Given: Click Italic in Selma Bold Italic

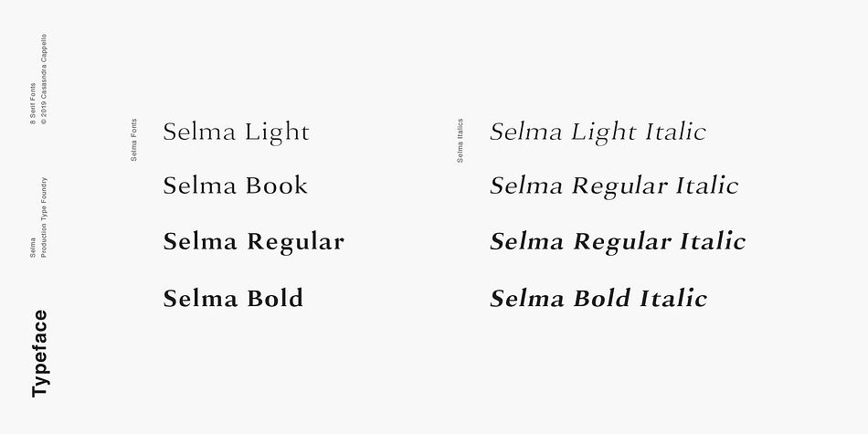Looking at the screenshot, I should (x=673, y=298).
